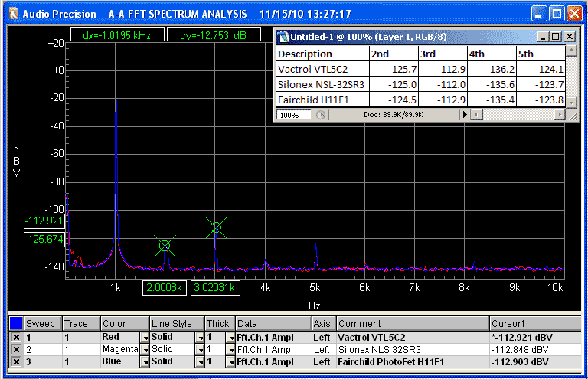Viewport: 588px width, 379px height.
Task: Maximize the Untitled-1 document window
Action: pos(556,37)
